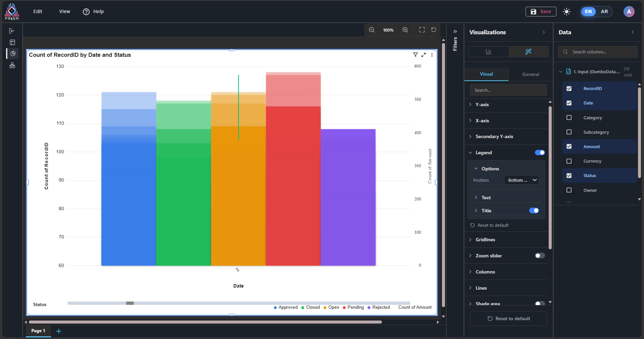Click the zoom out magnifier icon
The image size is (644, 339).
[x=371, y=30]
